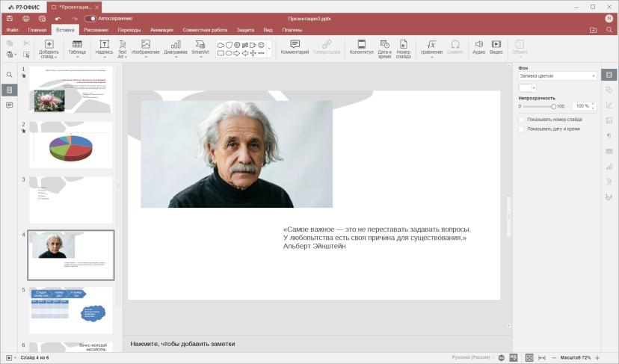Screen dimensions: 619x364
Task: Select the cloud shape in the shape gallery
Action: (221, 45)
